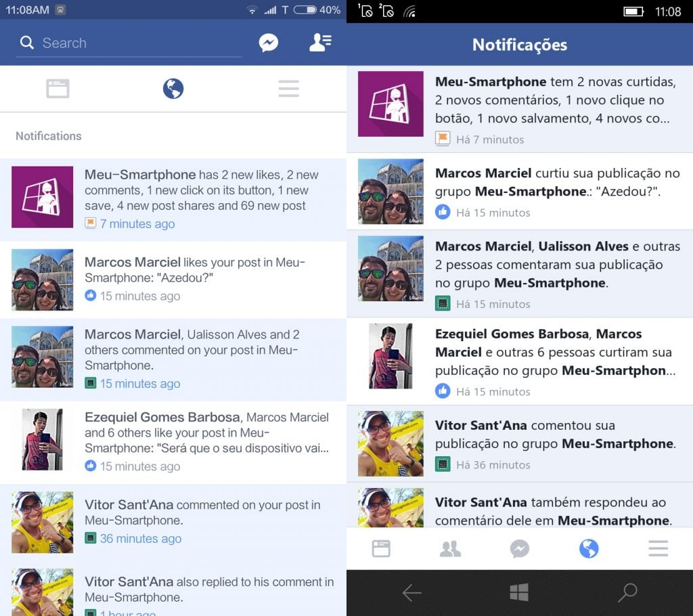Click green group icon beside "36 minutes ago"
This screenshot has width=693, height=616.
tap(90, 538)
